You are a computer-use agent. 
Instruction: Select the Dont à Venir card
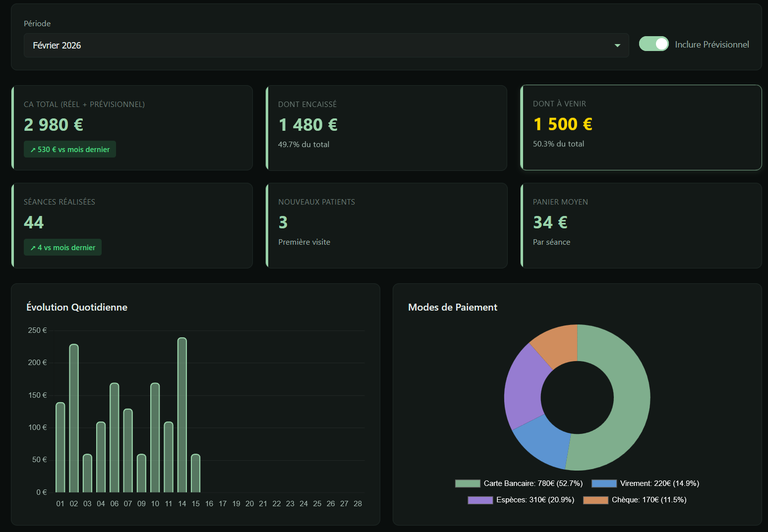tap(641, 128)
